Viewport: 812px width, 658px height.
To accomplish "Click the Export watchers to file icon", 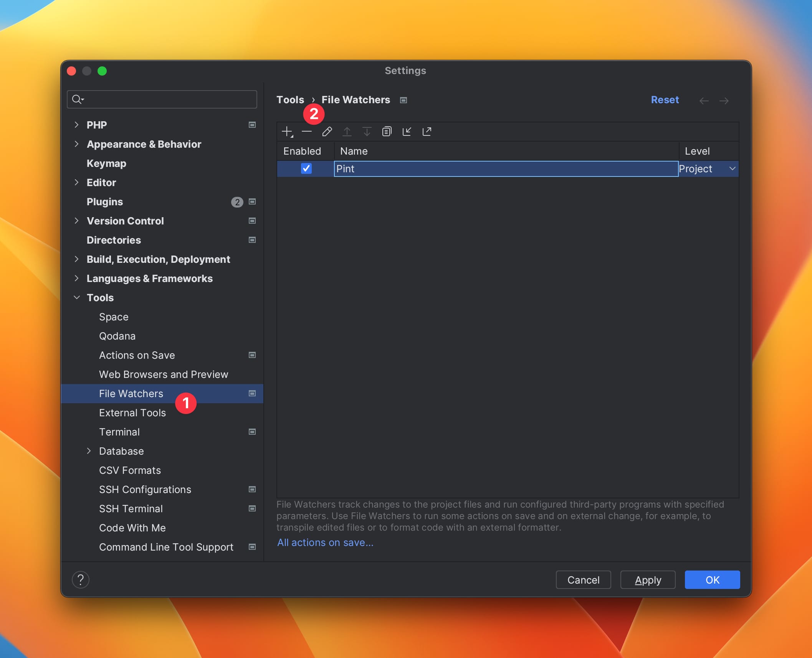I will [x=427, y=131].
